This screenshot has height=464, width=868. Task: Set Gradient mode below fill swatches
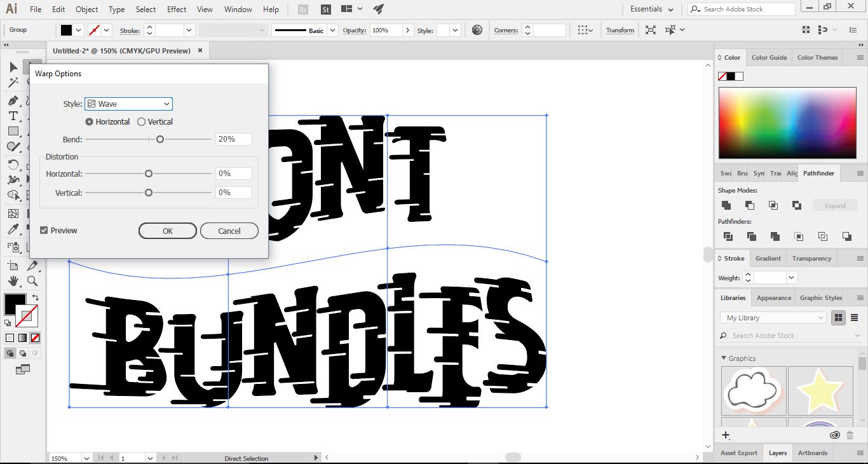click(x=23, y=338)
